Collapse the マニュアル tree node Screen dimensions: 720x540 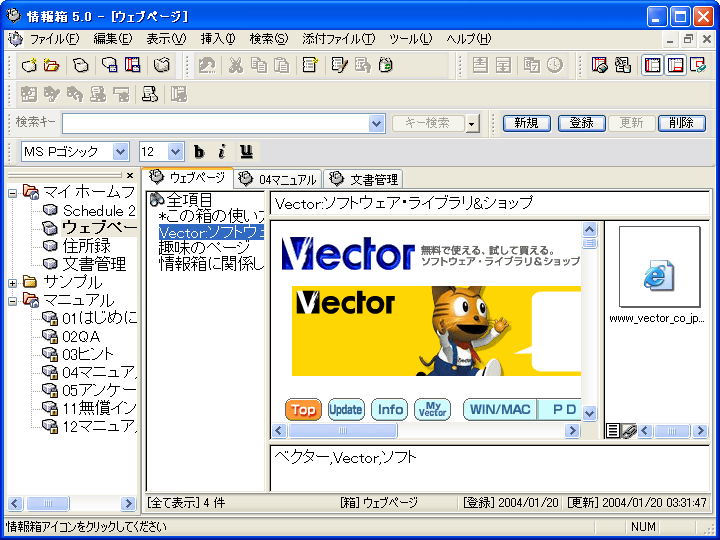coord(12,301)
